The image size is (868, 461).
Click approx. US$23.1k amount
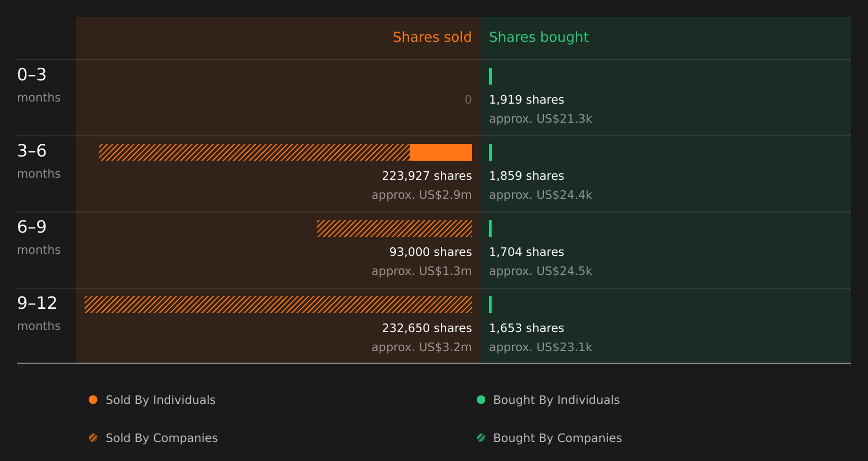click(x=540, y=347)
